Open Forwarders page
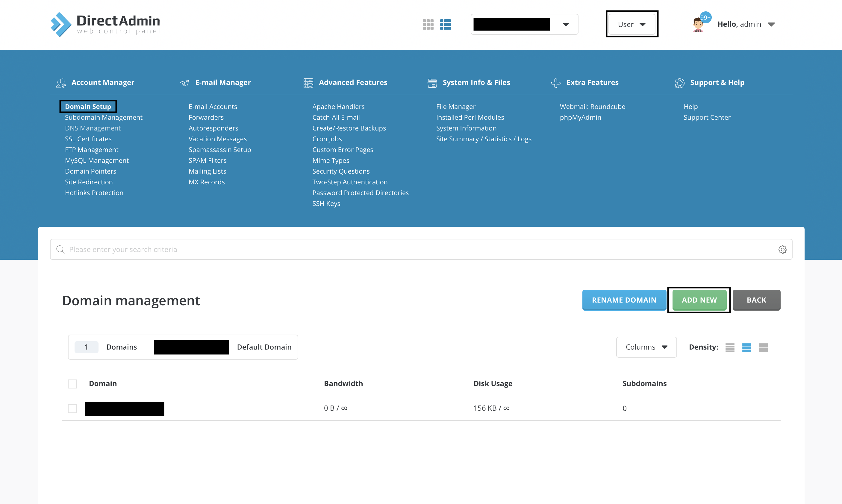The height and width of the screenshot is (504, 842). pos(206,118)
